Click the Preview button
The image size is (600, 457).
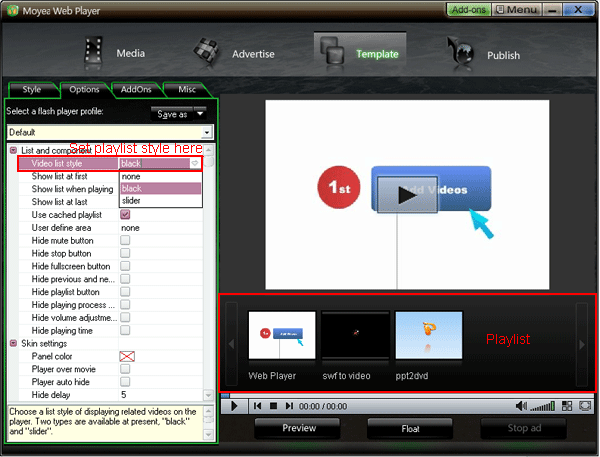299,428
